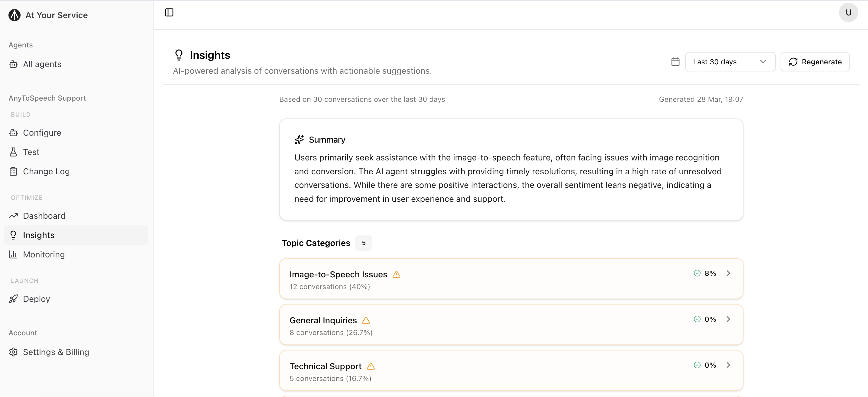Click Technical Support warning triangle icon
868x397 pixels.
[371, 366]
